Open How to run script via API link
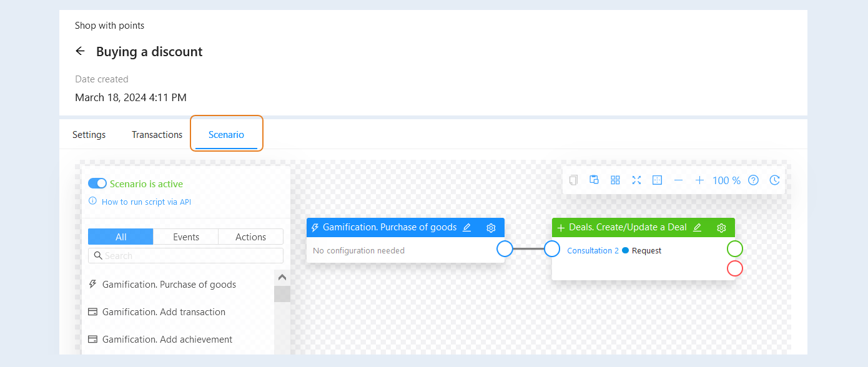The image size is (868, 367). [x=146, y=202]
